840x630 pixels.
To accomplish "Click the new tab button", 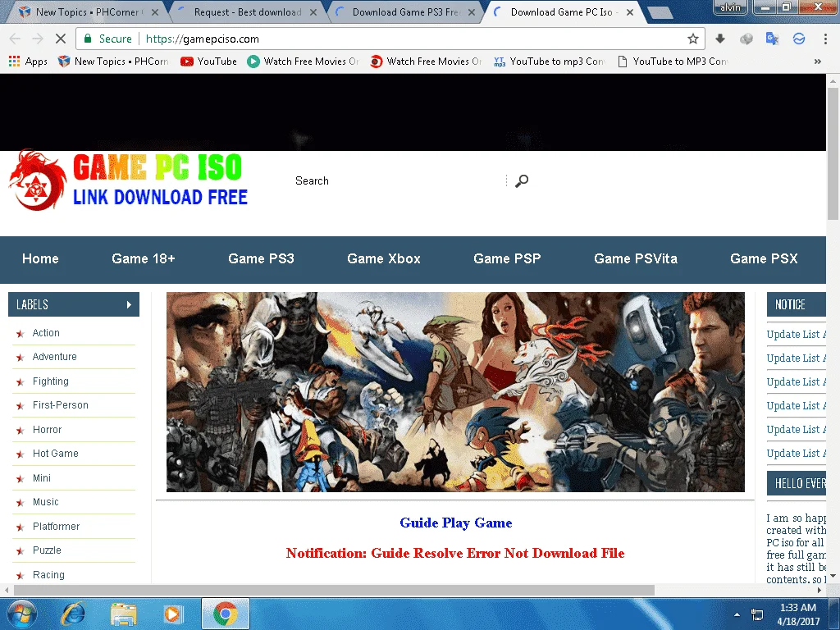I will pos(660,12).
